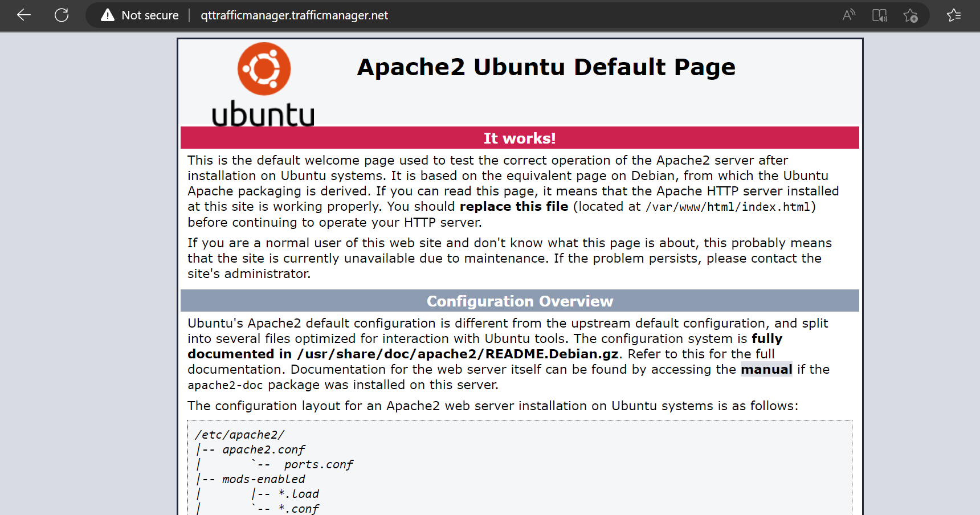Open the Favorites list icon
The width and height of the screenshot is (980, 515).
point(954,15)
